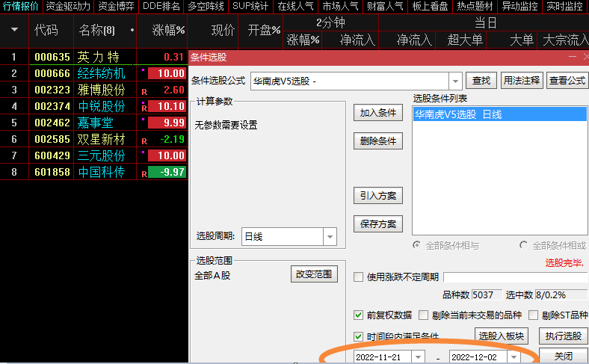Viewport: 589px width, 364px height.
Task: Select stock row 英力特
Action: tap(98, 57)
